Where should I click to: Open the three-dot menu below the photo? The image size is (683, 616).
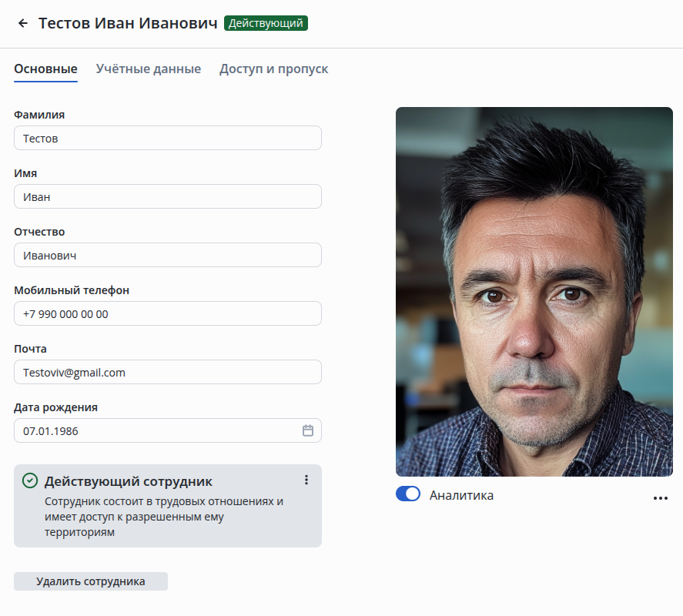point(660,497)
